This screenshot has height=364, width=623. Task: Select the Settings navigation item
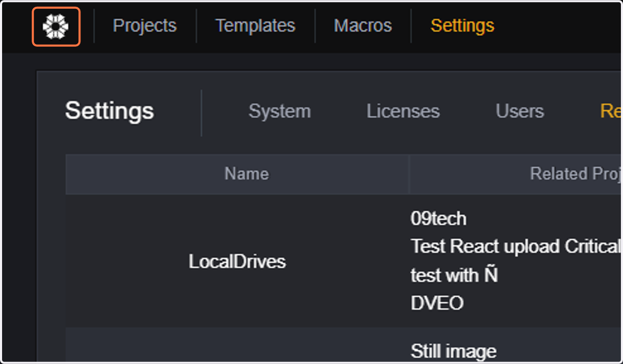[x=462, y=25]
